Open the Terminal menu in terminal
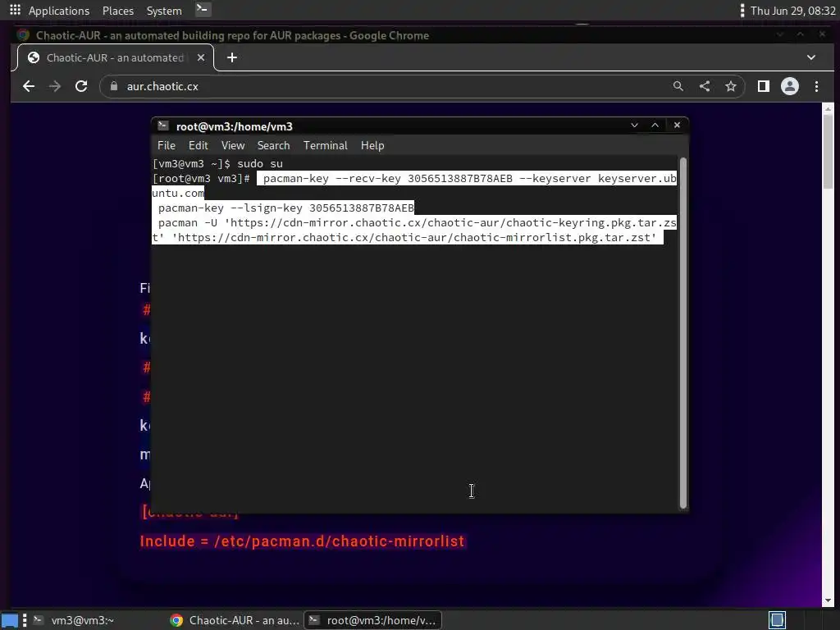 coord(325,145)
